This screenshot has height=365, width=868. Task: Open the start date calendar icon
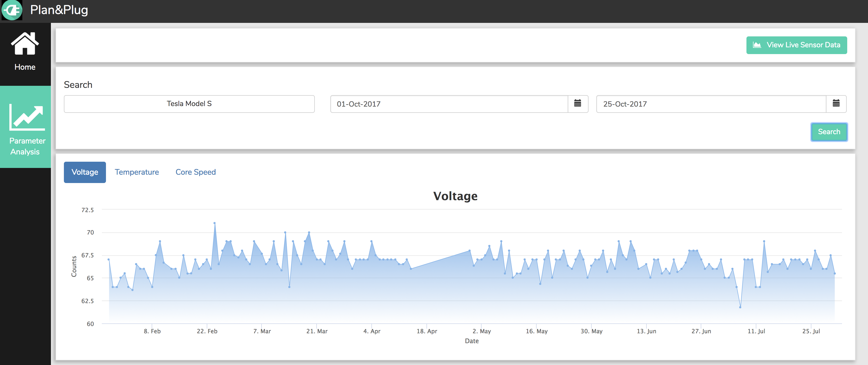[x=578, y=103]
